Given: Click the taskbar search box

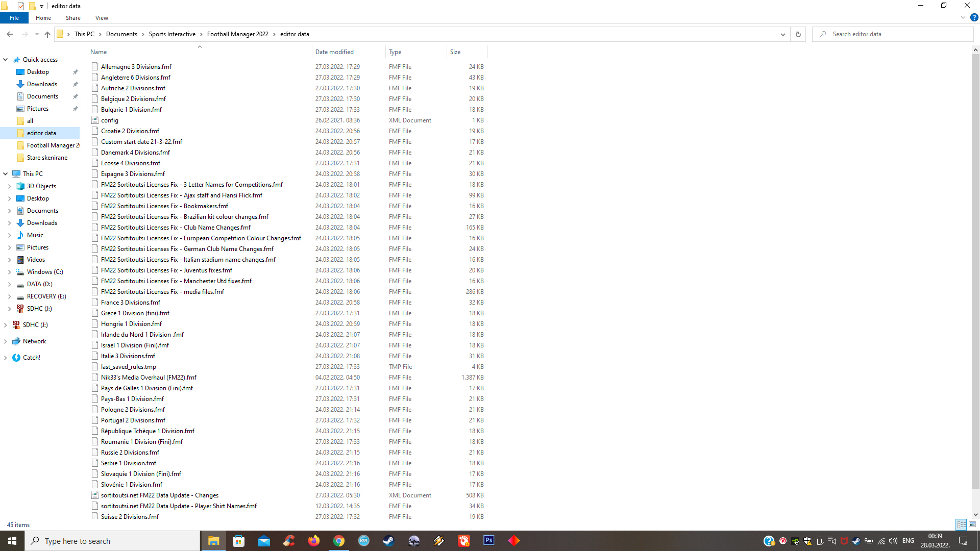Looking at the screenshot, I should click(x=112, y=541).
